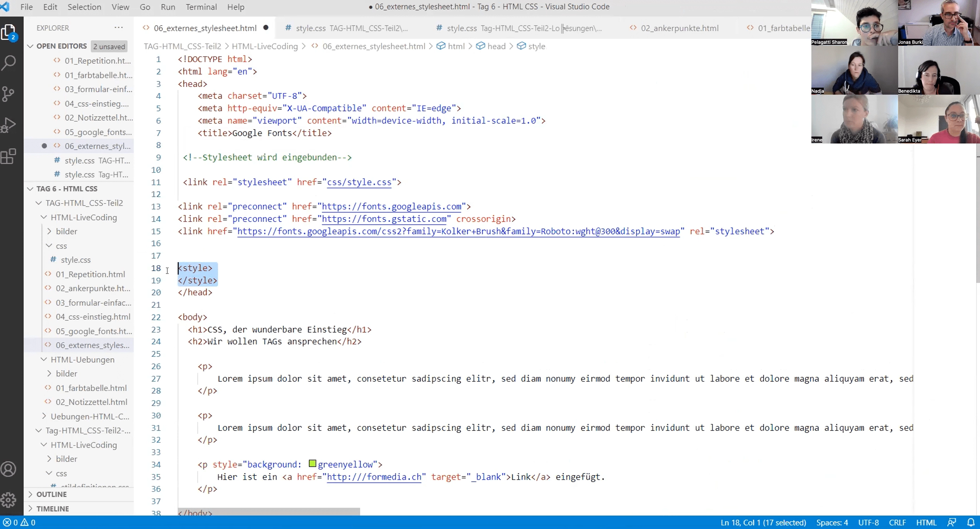Image resolution: width=980 pixels, height=529 pixels.
Task: Open style.css in css folder
Action: [x=76, y=260]
